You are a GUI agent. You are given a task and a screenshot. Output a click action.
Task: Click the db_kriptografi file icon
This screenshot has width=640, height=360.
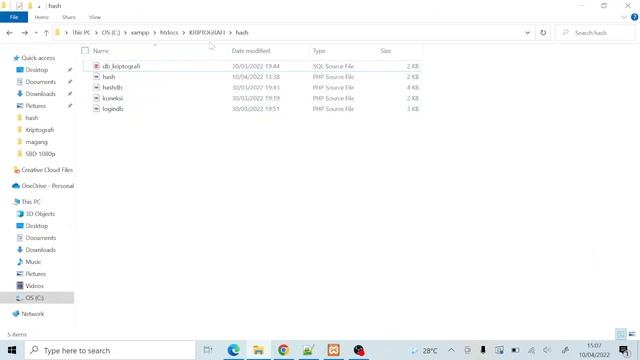pos(96,66)
